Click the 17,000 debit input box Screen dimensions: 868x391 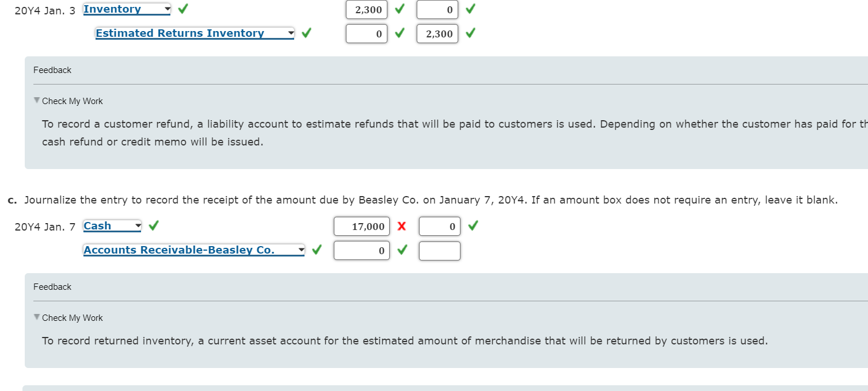pyautogui.click(x=361, y=226)
